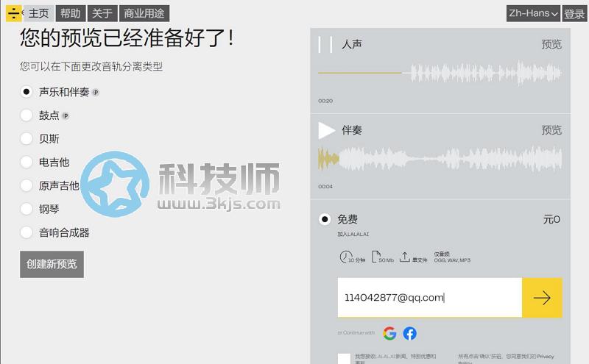This screenshot has width=589, height=364.
Task: Open the 帮助 menu item
Action: (71, 13)
